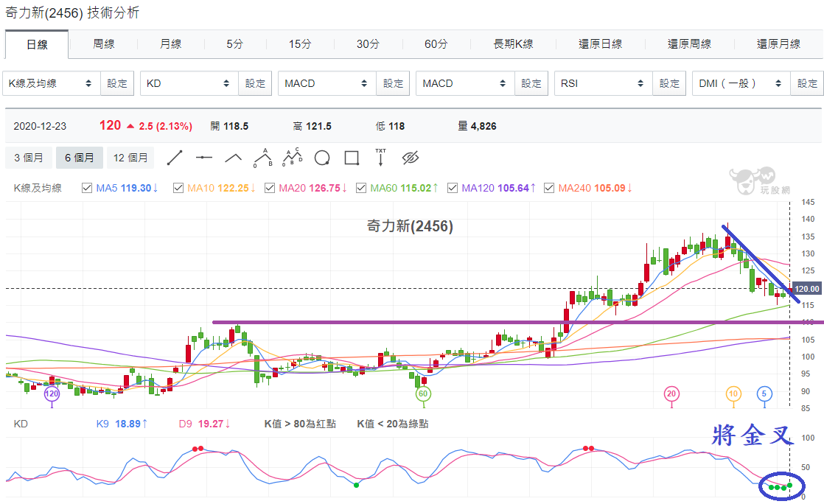The height and width of the screenshot is (504, 824).
Task: Switch to the 還原月線 tab
Action: [x=779, y=44]
